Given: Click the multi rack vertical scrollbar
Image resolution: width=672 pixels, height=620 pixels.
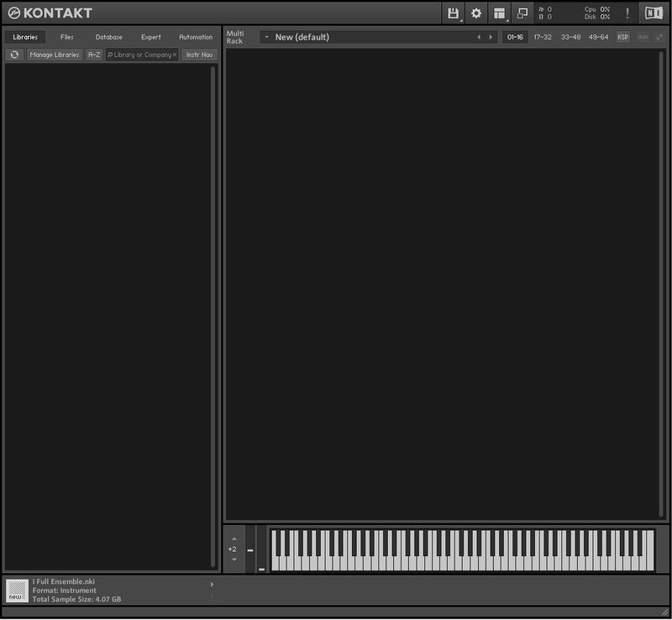Looking at the screenshot, I should coord(662,284).
